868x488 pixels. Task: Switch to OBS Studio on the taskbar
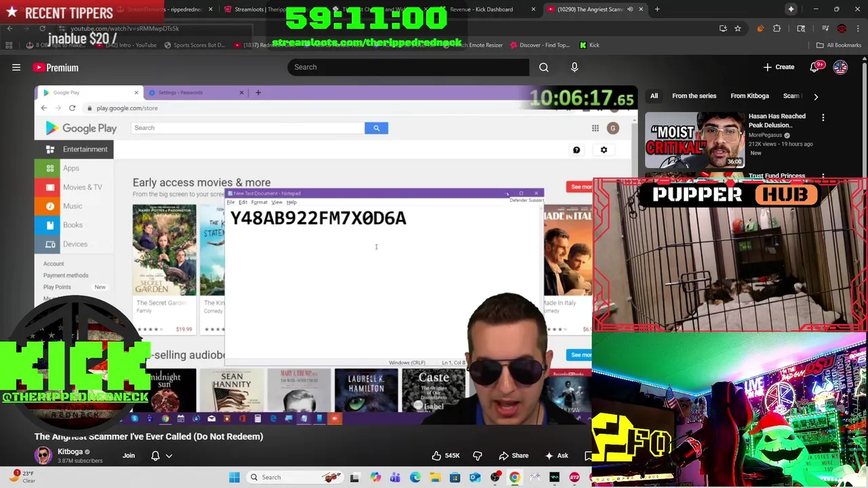coord(495,477)
